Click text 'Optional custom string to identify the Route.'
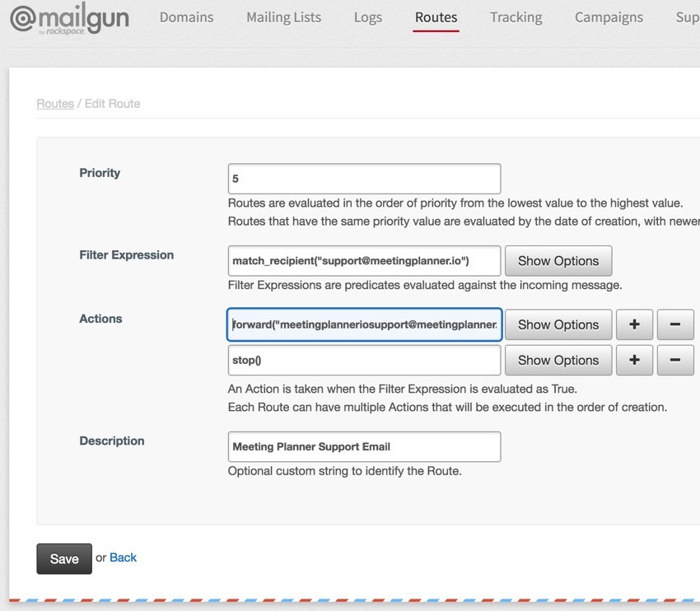Image resolution: width=700 pixels, height=611 pixels. click(344, 471)
